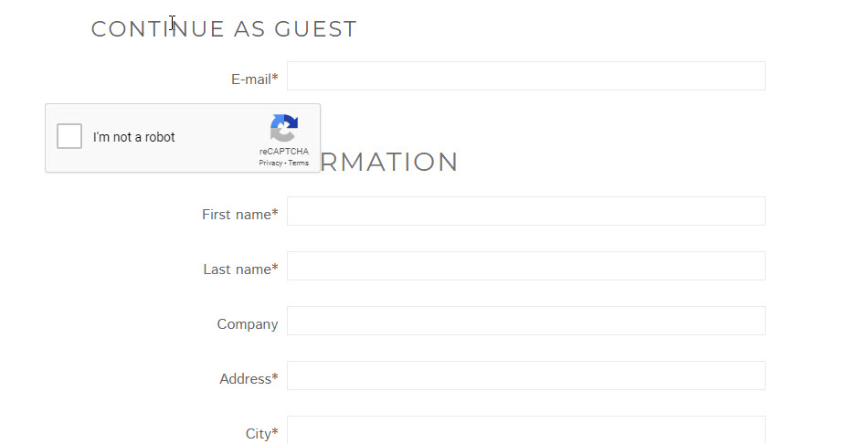Click the reCAPTCHA brand text
868x444 pixels.
(x=283, y=152)
